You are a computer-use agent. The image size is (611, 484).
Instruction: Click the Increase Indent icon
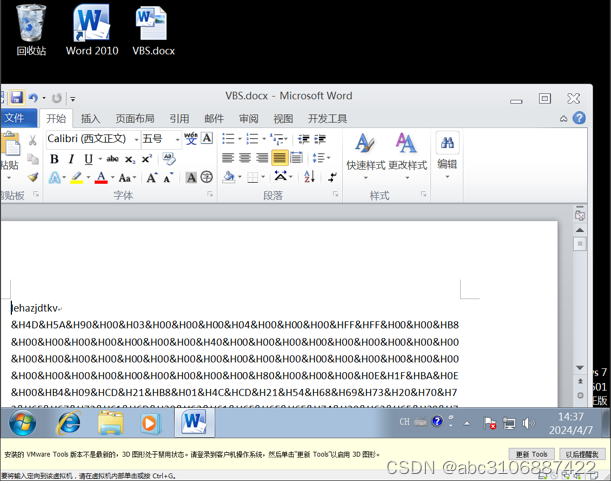pyautogui.click(x=320, y=139)
